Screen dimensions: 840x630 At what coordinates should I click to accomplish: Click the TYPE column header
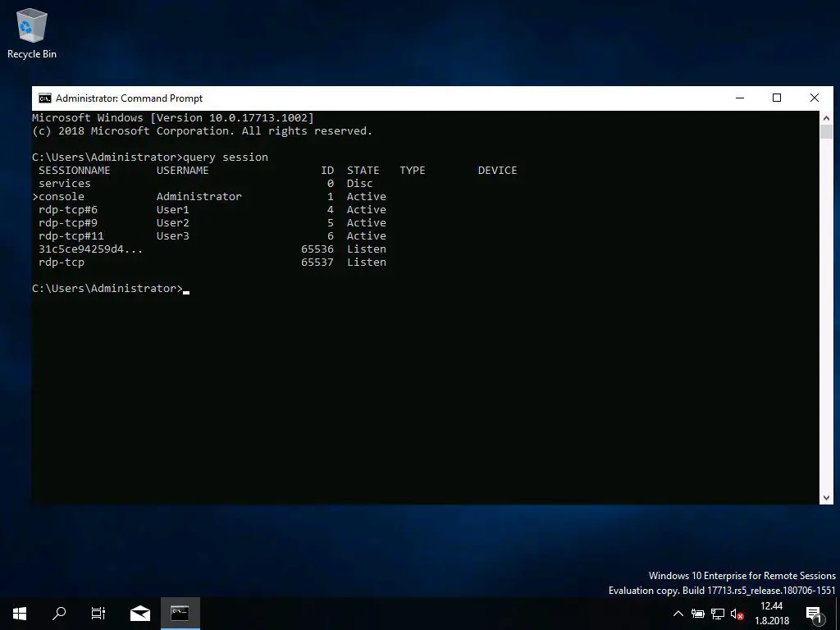click(x=413, y=171)
